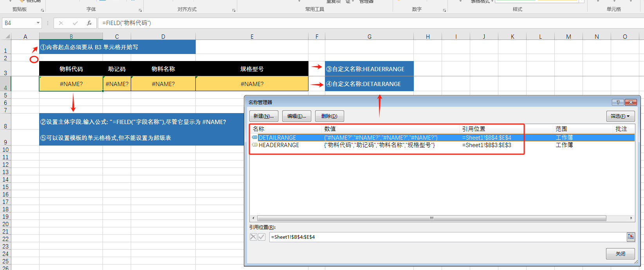The image size is (644, 270).
Task: Click the DETAILRANGE name tag icon
Action: [255, 137]
